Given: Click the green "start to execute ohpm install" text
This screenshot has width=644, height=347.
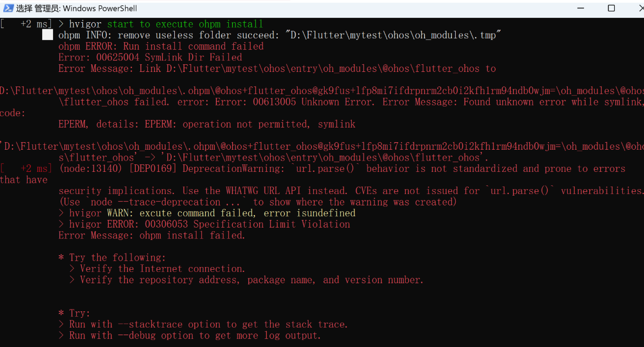Looking at the screenshot, I should 185,24.
